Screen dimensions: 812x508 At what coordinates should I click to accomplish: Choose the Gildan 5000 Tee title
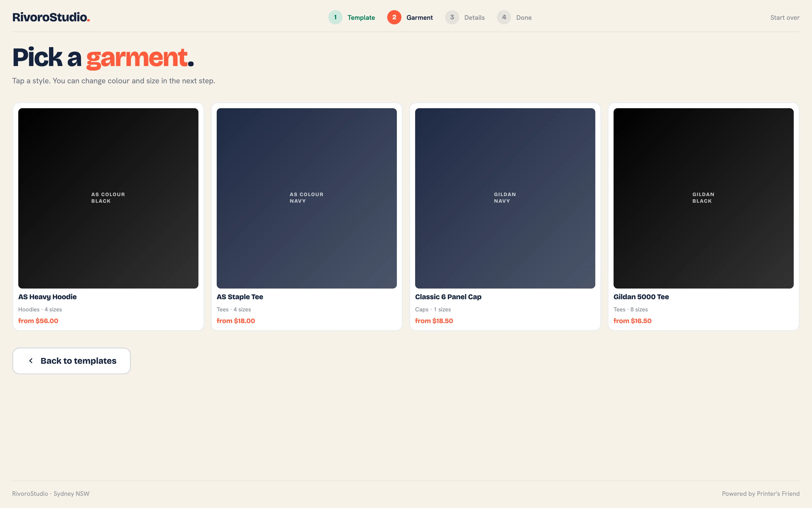[x=641, y=297]
